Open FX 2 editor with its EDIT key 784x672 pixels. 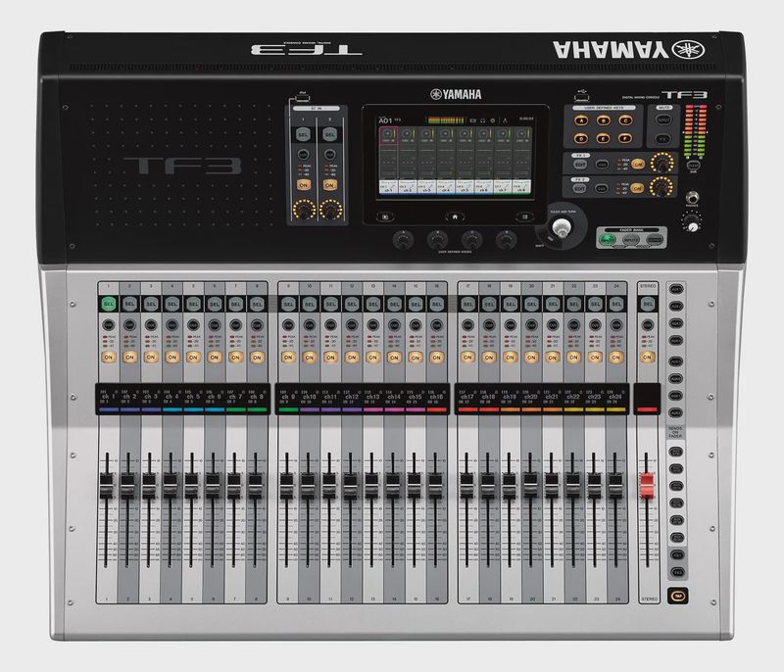point(580,188)
